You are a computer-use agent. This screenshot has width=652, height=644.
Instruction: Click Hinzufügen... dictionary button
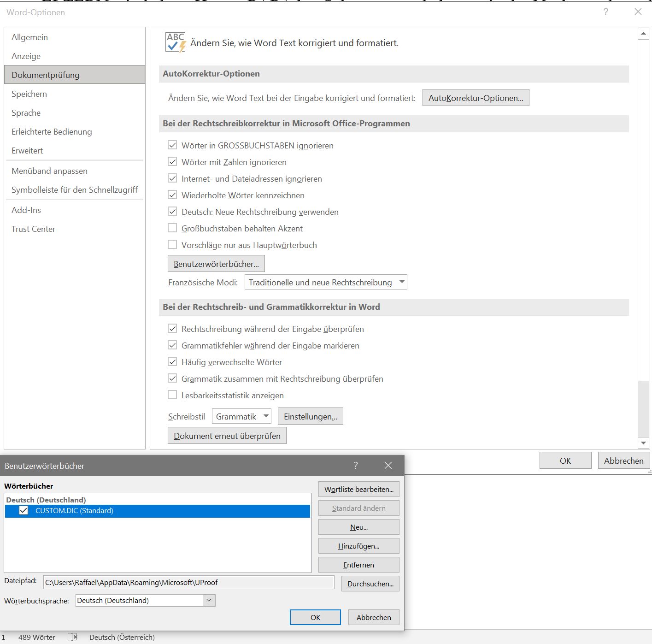pos(359,546)
